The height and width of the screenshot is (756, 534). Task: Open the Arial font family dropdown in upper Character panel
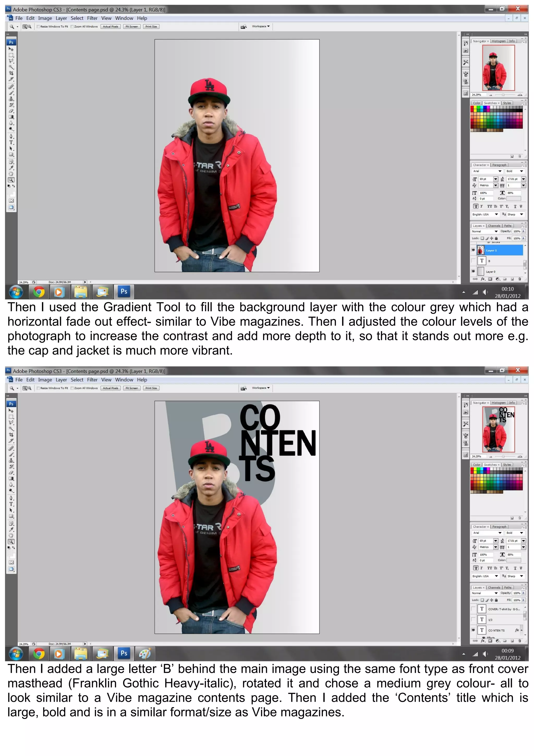487,171
